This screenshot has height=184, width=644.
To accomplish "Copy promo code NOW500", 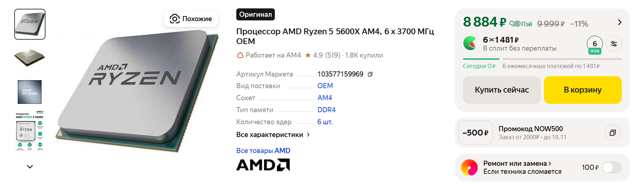I will click(612, 133).
